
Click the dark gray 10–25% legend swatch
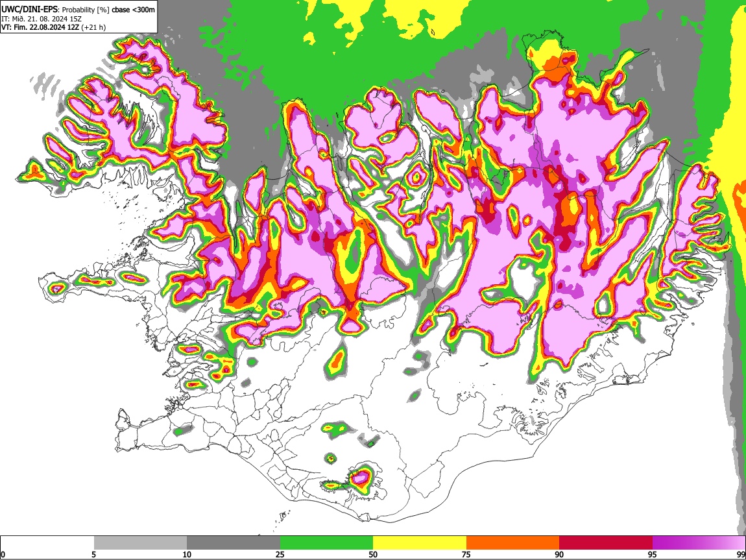[234, 543]
